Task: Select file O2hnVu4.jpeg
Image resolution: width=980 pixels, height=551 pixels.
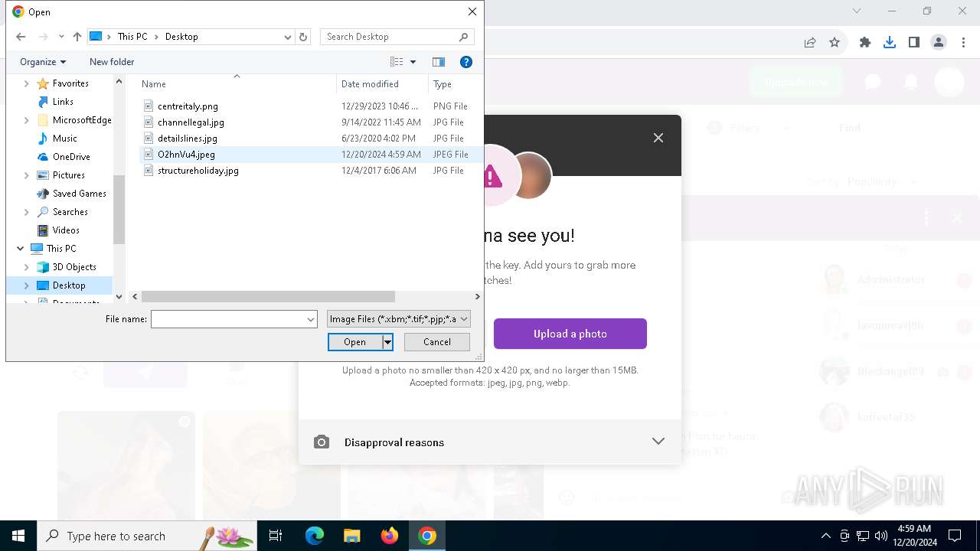Action: [x=186, y=155]
